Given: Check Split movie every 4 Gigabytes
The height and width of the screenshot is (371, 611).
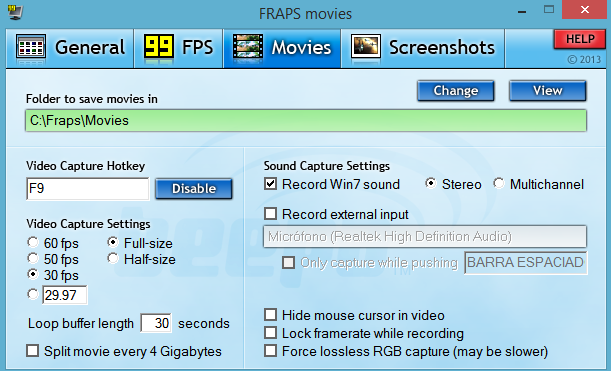Looking at the screenshot, I should (33, 351).
